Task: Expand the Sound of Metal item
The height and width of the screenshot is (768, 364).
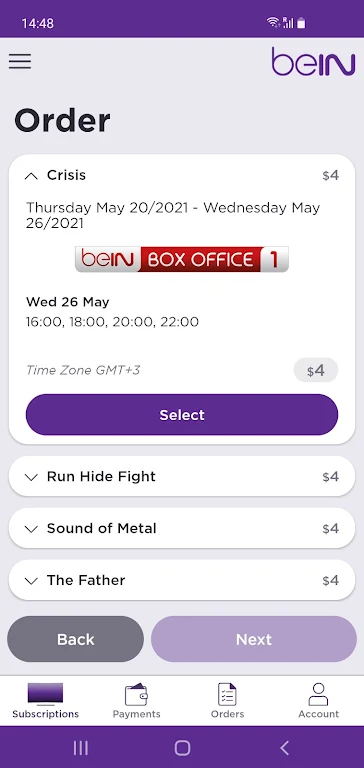Action: pos(182,528)
